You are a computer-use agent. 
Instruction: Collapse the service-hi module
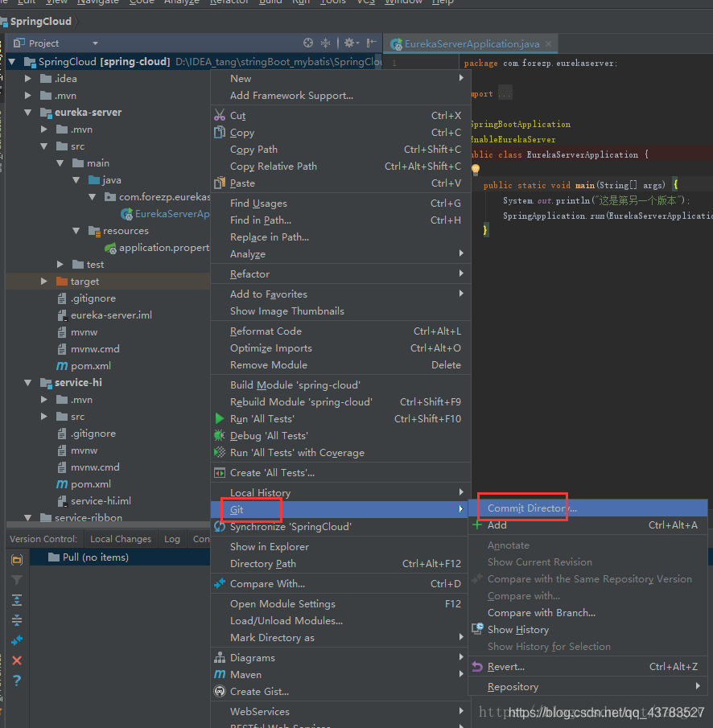point(28,383)
